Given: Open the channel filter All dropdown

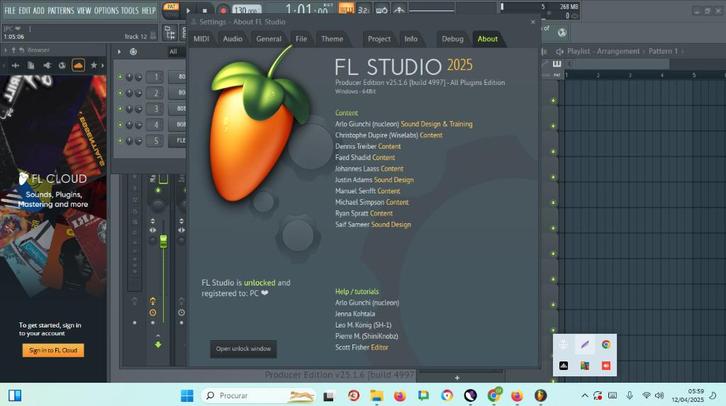Looking at the screenshot, I should click(x=175, y=52).
